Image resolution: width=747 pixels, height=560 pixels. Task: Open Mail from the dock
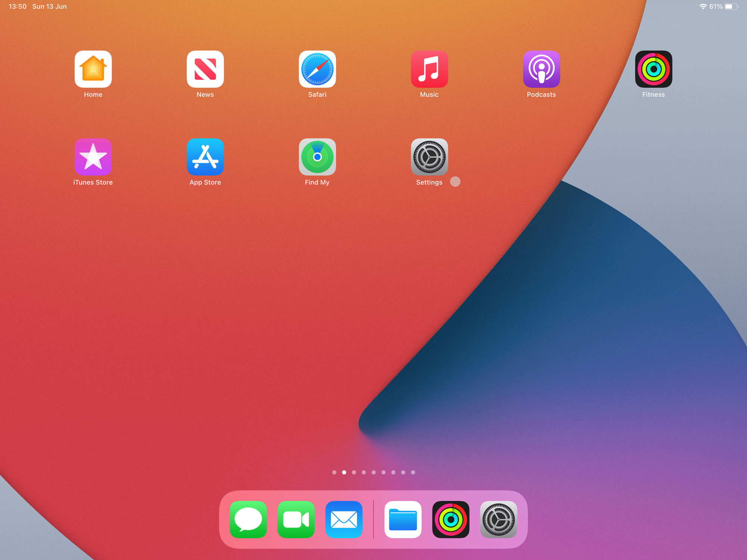(344, 519)
